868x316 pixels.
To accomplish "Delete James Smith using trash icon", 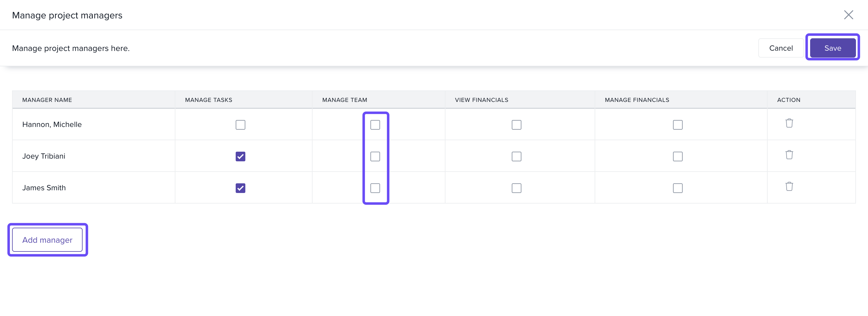I will point(789,187).
